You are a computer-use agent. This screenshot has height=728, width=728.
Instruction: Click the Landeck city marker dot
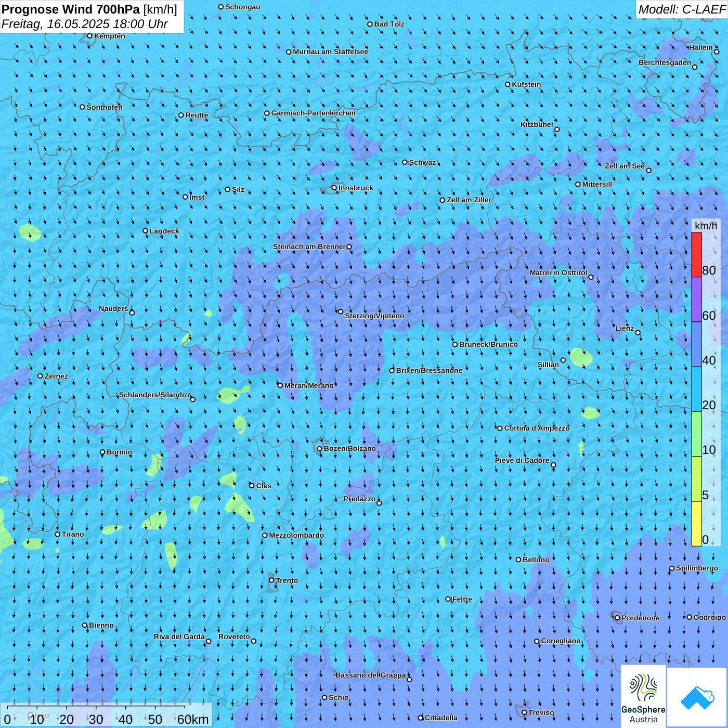(x=146, y=231)
